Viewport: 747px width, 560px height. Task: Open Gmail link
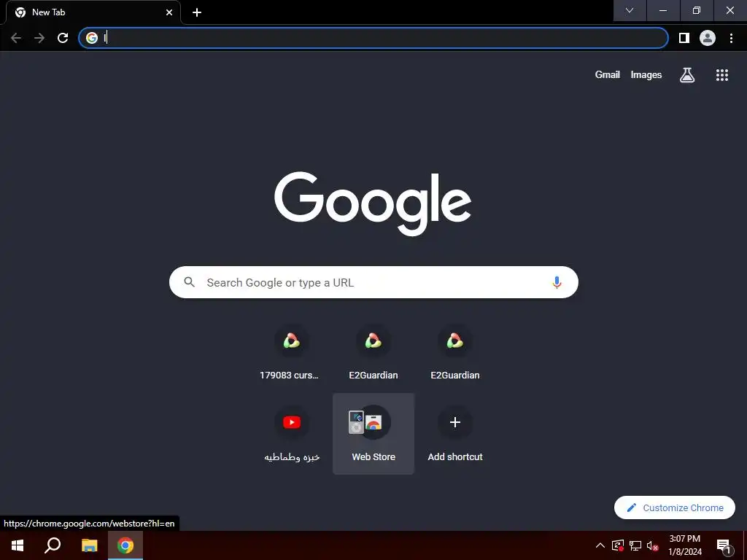pos(608,75)
